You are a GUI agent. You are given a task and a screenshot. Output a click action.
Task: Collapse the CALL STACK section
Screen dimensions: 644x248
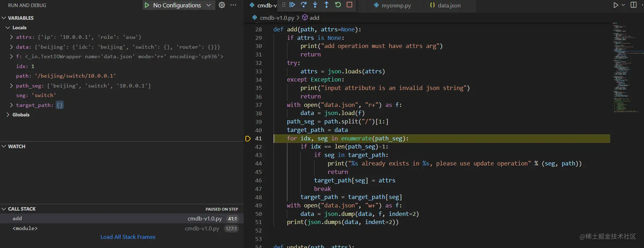pos(4,209)
